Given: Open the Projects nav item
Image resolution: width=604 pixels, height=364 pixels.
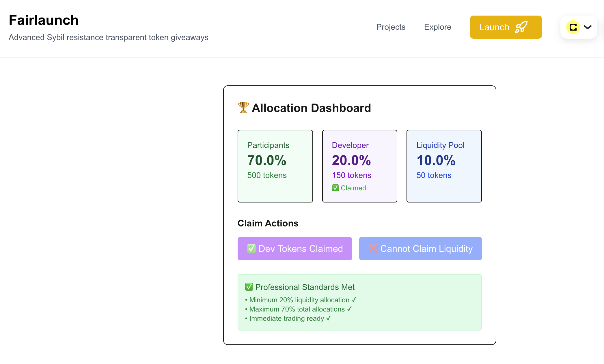Looking at the screenshot, I should tap(391, 27).
